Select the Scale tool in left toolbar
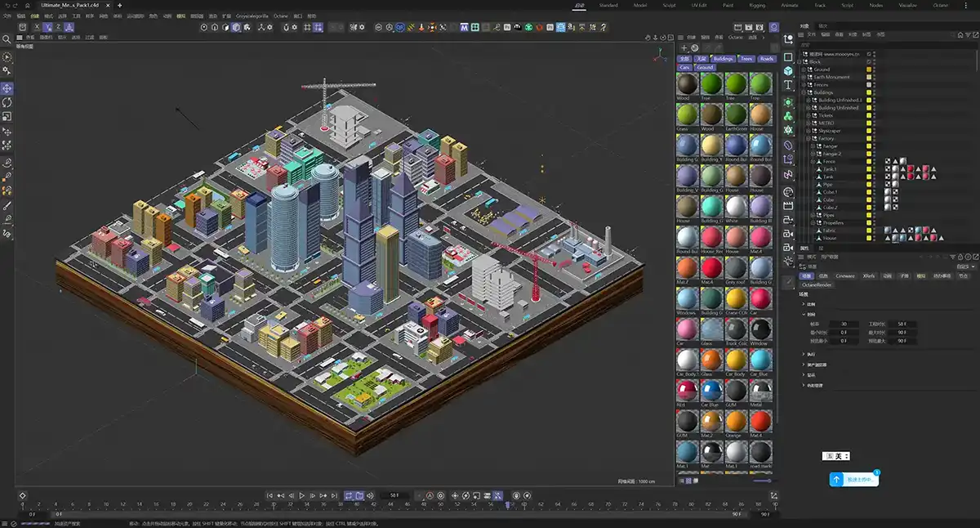The image size is (980, 528). coord(7,116)
